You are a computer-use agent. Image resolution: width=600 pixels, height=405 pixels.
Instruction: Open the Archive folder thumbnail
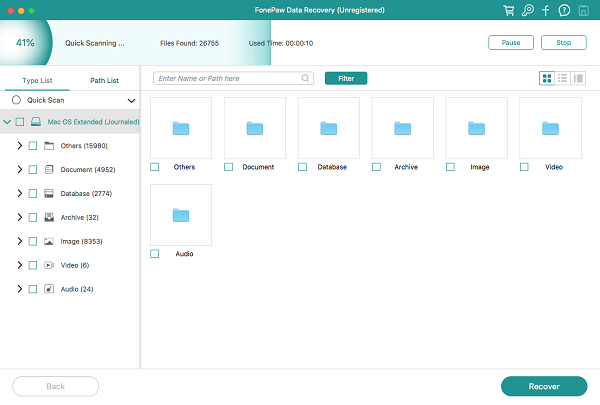pyautogui.click(x=403, y=128)
